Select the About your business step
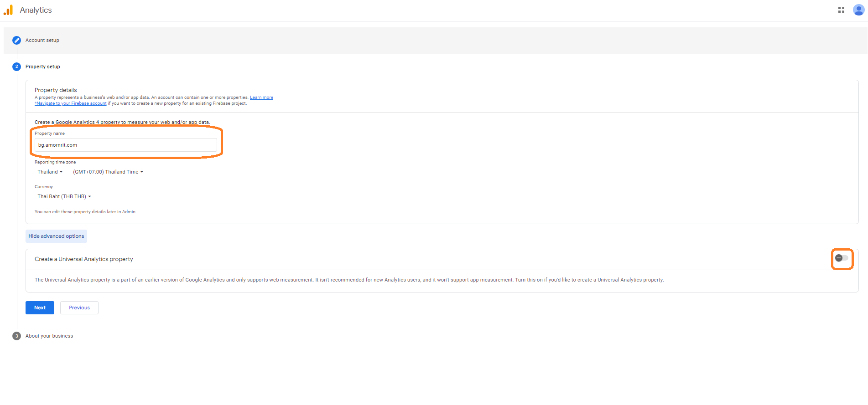The height and width of the screenshot is (405, 868). coord(49,336)
